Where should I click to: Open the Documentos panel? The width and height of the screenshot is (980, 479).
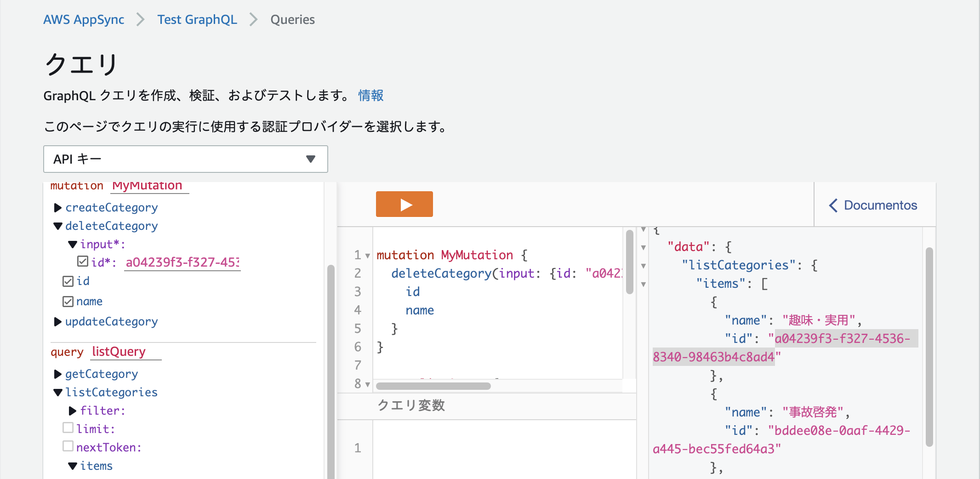[x=873, y=205]
